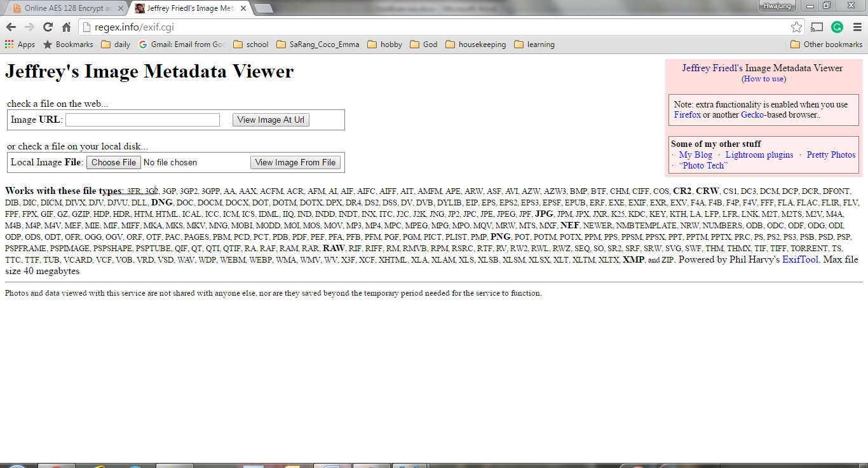Go back using the browser back arrow
Screen dimensions: 868x468
click(11, 27)
